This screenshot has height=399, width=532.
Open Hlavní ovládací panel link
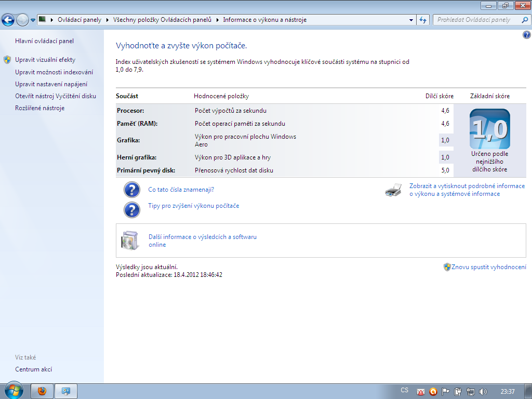(45, 41)
